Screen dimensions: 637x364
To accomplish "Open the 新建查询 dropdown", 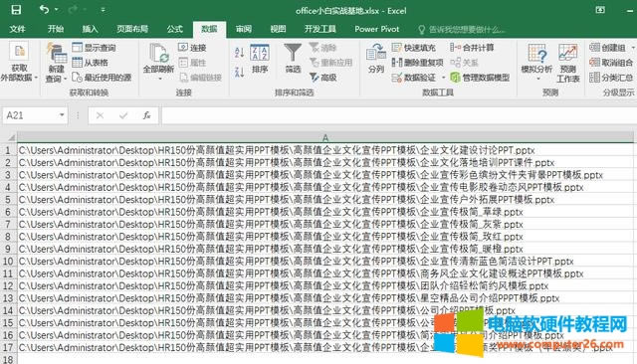I will coord(56,63).
